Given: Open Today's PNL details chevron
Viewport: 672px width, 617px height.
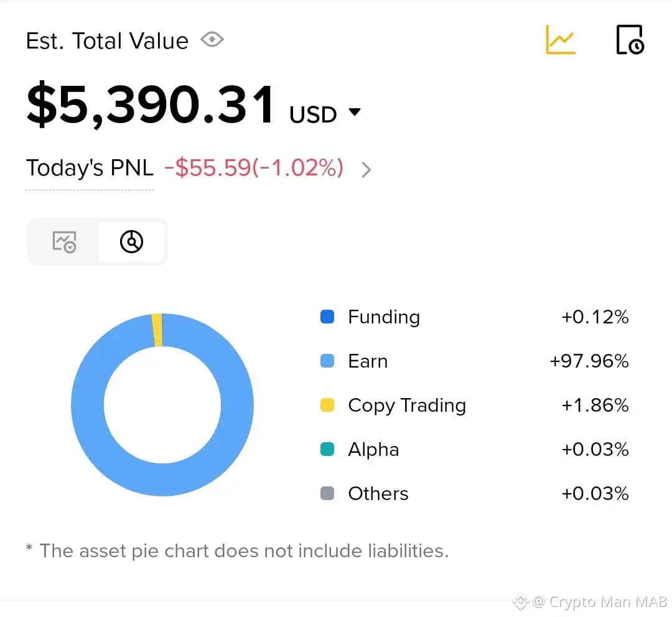Looking at the screenshot, I should click(366, 169).
